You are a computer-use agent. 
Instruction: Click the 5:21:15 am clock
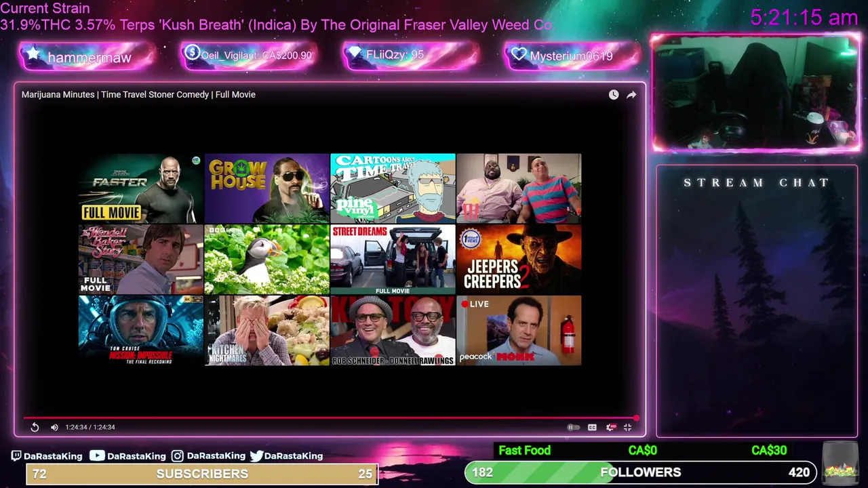click(804, 18)
